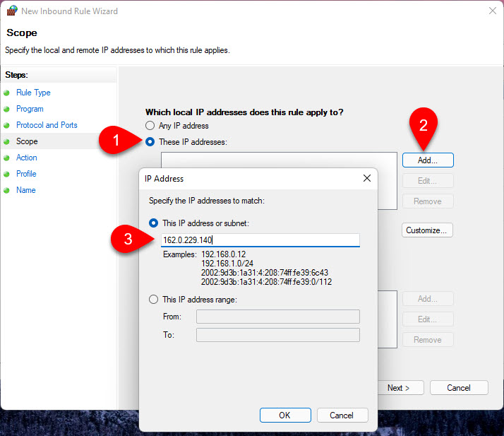
Task: Click the 'Which local IP addresses' heading
Action: (244, 112)
